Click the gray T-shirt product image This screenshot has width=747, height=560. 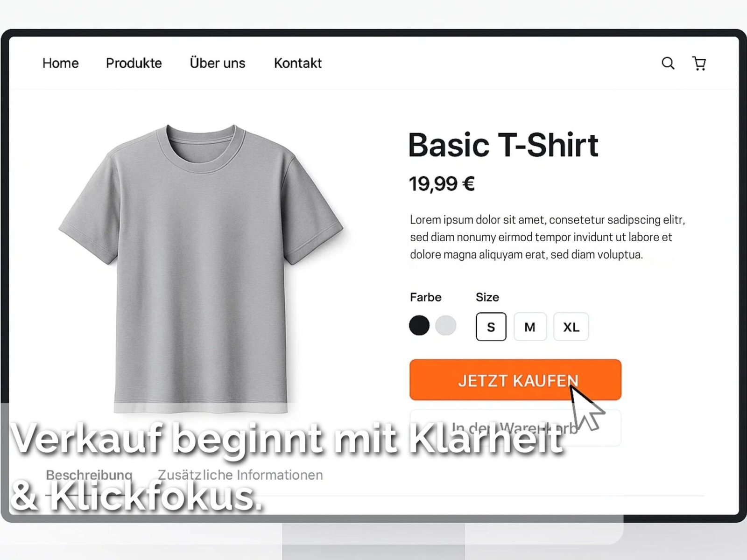pyautogui.click(x=201, y=268)
